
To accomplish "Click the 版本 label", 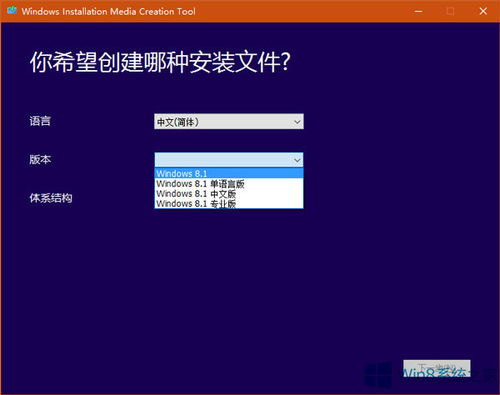I will pyautogui.click(x=40, y=159).
